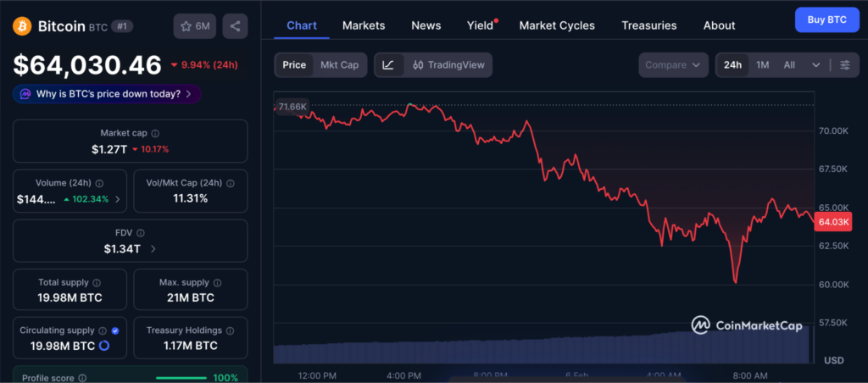This screenshot has width=868, height=383.
Task: Click the share icon button
Action: pos(235,26)
